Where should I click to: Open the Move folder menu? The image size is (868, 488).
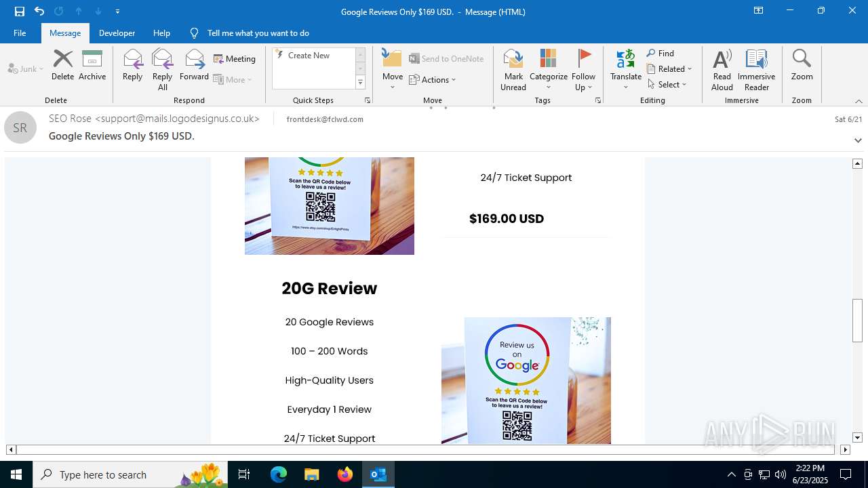click(393, 70)
